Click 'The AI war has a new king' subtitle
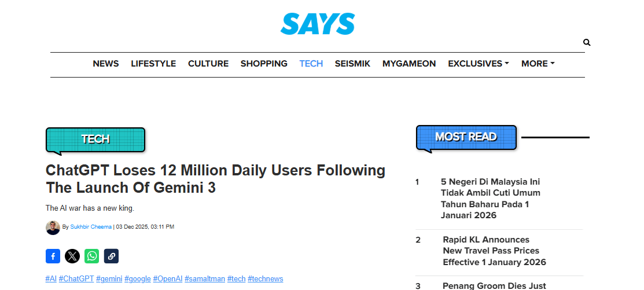 point(90,208)
